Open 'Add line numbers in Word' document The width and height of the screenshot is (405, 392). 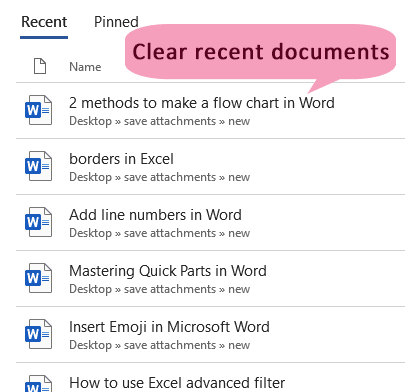[155, 215]
